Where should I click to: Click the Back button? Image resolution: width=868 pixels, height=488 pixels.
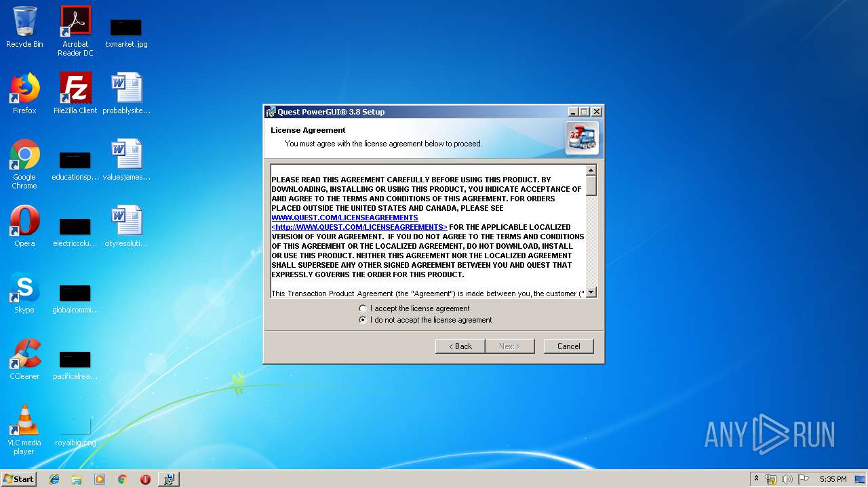[x=460, y=346]
